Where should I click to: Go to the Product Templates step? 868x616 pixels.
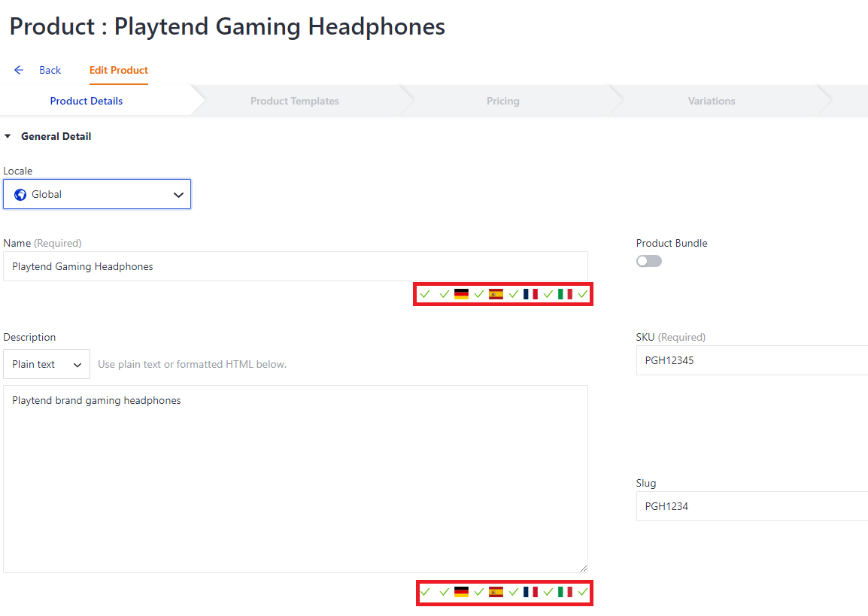point(295,101)
